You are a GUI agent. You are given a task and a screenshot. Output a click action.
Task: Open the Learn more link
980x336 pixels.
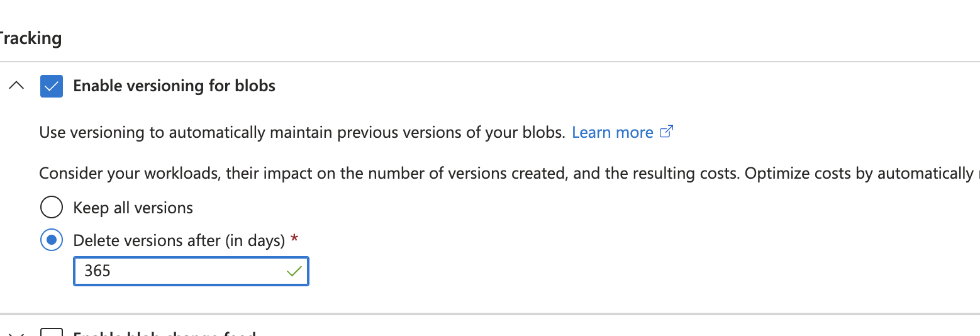click(x=613, y=133)
